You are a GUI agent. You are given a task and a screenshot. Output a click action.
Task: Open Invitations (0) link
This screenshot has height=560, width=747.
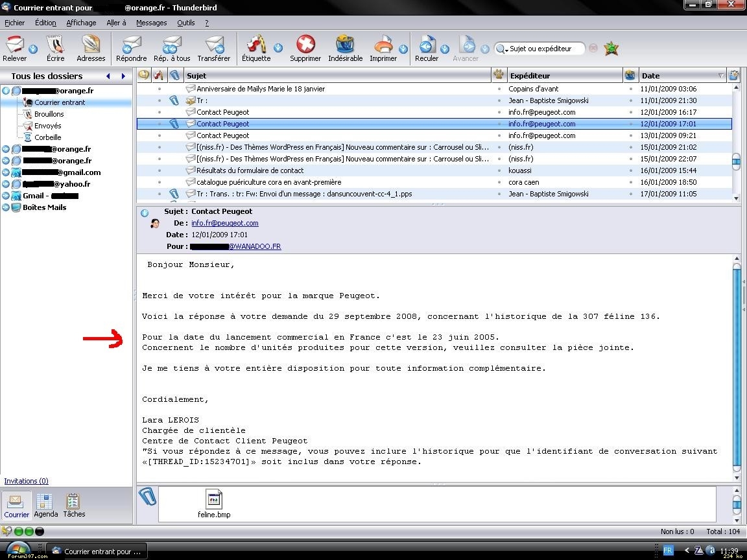26,481
